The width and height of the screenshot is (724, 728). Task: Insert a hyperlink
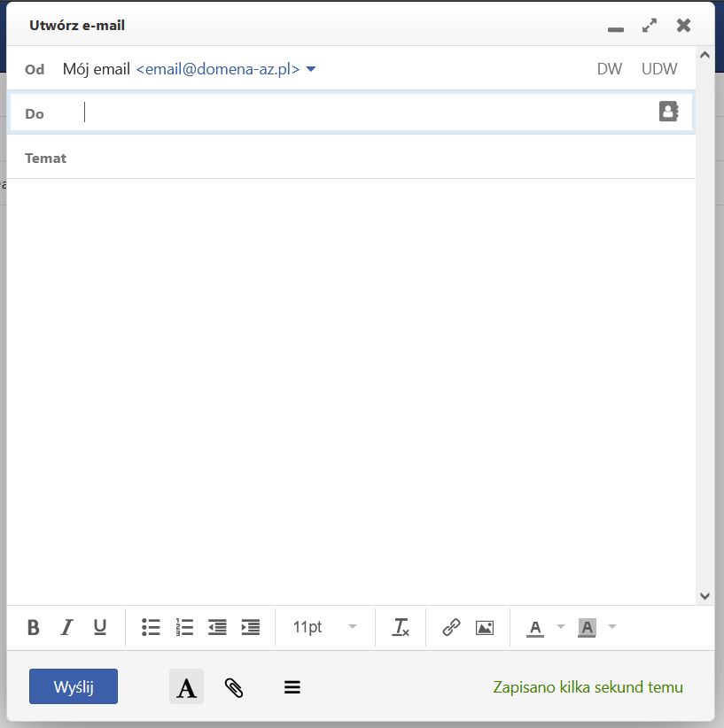(x=451, y=627)
